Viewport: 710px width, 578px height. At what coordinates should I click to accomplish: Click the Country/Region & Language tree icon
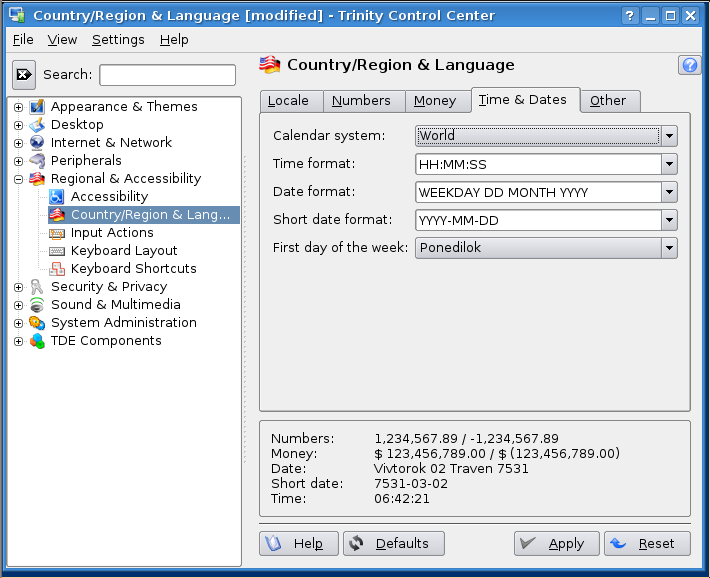57,215
